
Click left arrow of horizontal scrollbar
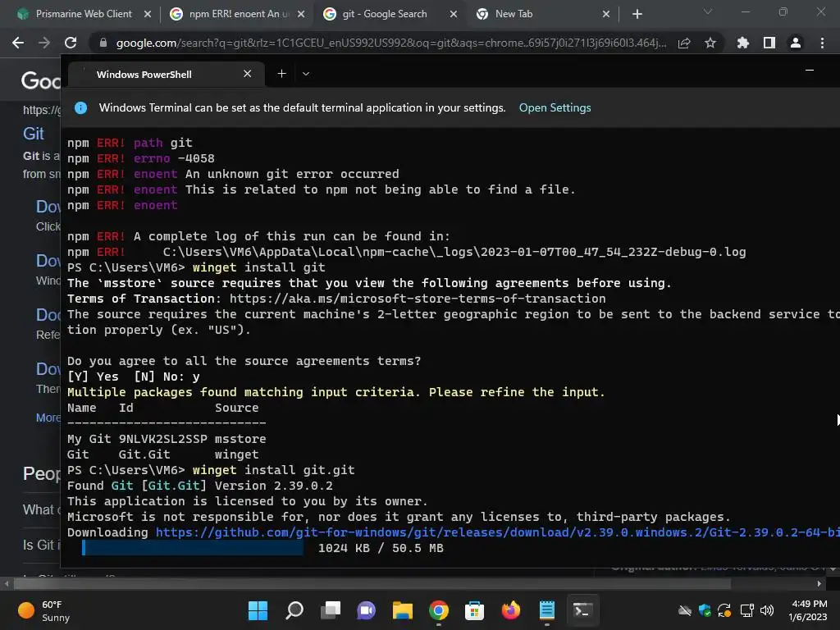tap(7, 583)
